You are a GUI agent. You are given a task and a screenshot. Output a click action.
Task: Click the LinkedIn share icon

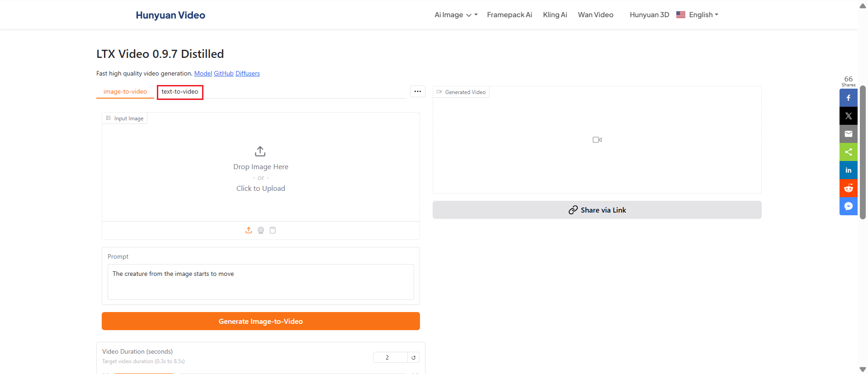pos(849,170)
